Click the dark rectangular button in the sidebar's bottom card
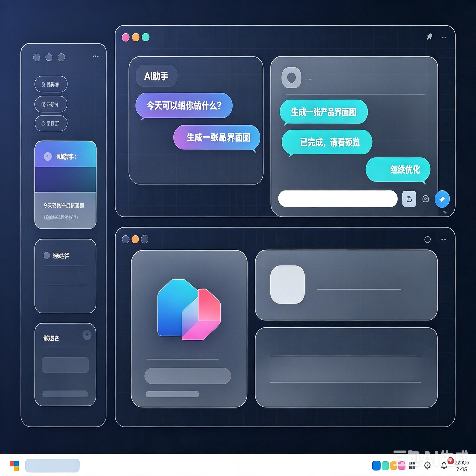 tap(65, 365)
